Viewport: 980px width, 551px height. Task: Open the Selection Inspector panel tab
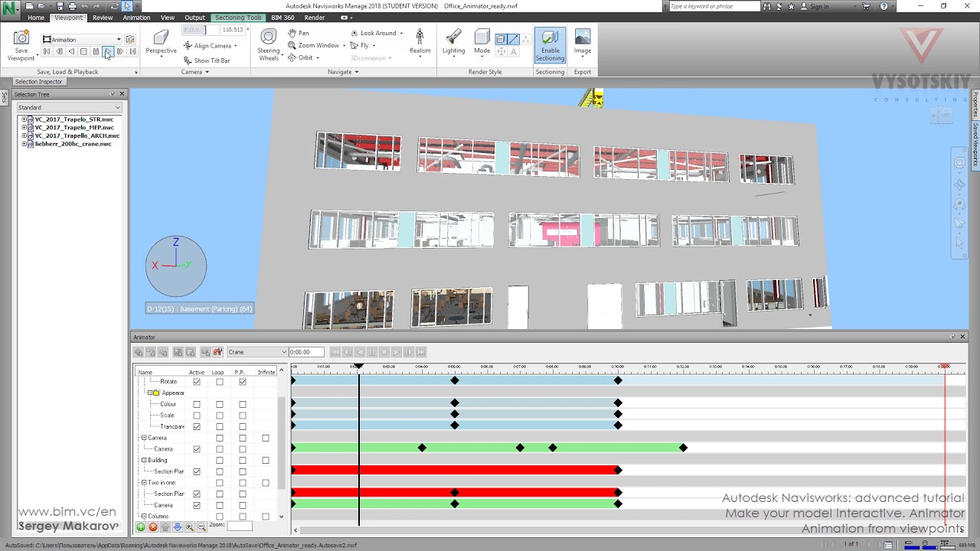38,82
